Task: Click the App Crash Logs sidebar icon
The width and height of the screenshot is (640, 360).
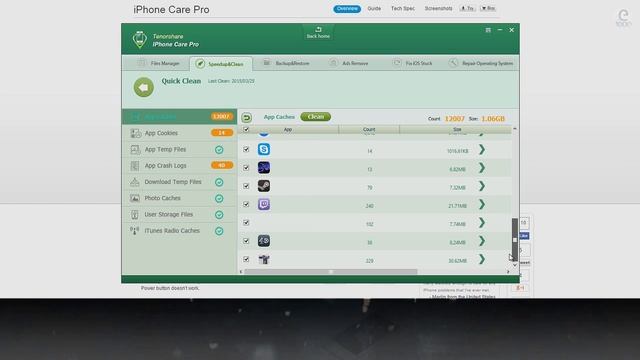Action: (x=135, y=166)
